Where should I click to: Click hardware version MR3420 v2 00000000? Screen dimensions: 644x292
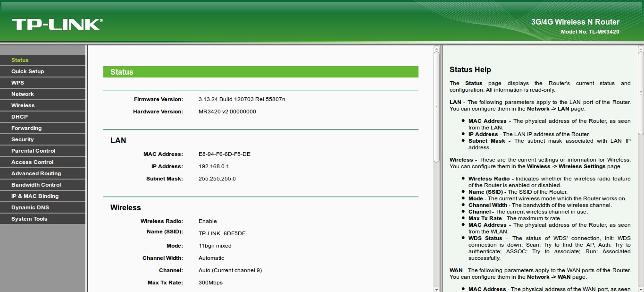coord(227,112)
